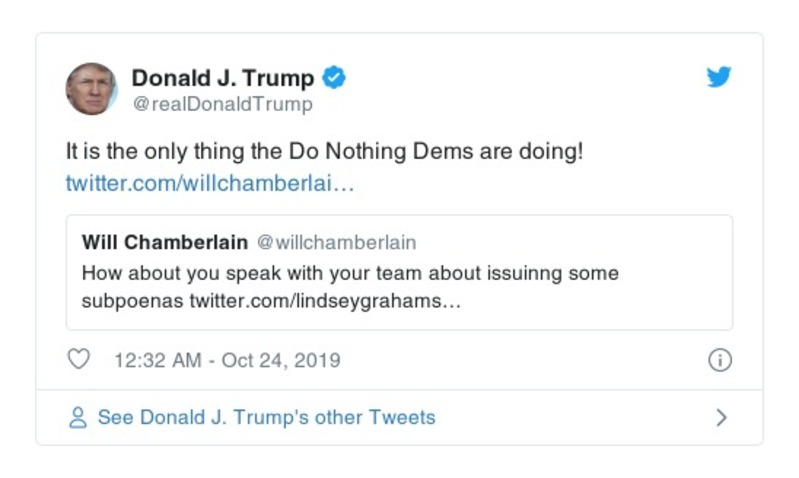799x478 pixels.
Task: Open the @willchamberlain handle
Action: point(336,243)
